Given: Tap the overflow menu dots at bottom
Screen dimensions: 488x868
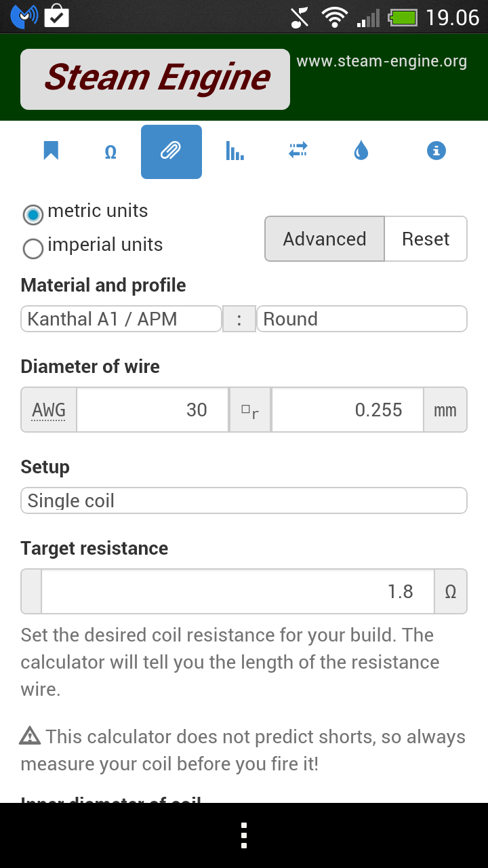Looking at the screenshot, I should pyautogui.click(x=244, y=835).
